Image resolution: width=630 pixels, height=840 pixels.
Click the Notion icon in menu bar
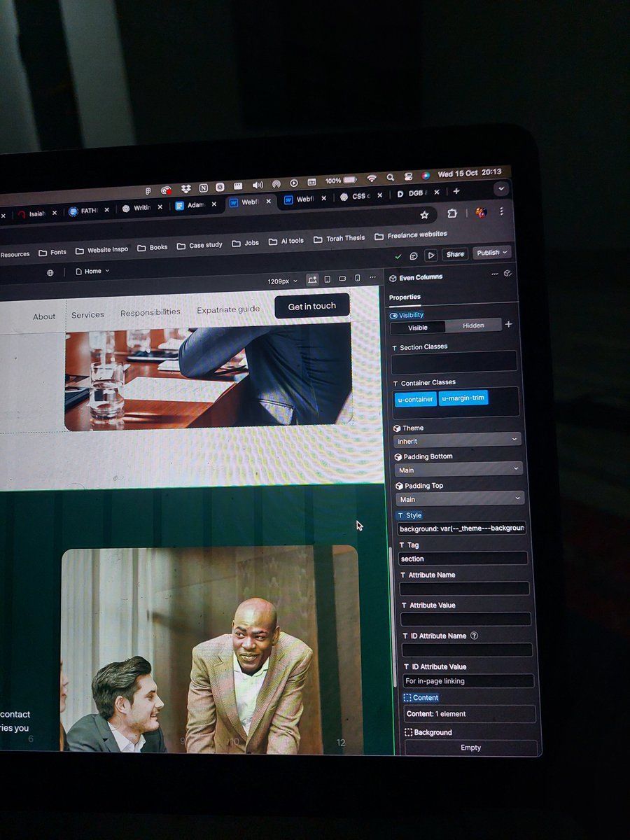(x=203, y=188)
